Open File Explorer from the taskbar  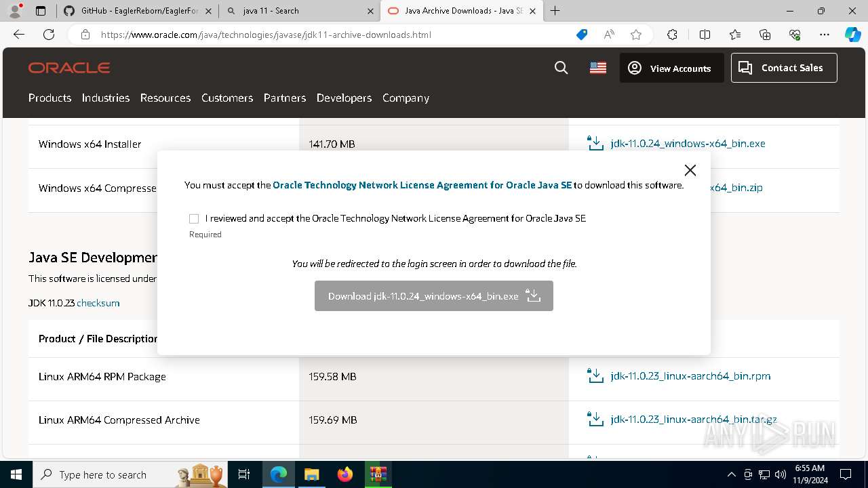[x=311, y=474]
